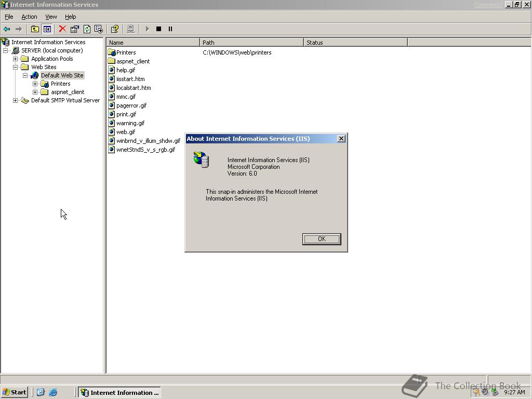Open Properties via toolbar icon
The width and height of the screenshot is (532, 399).
75,29
